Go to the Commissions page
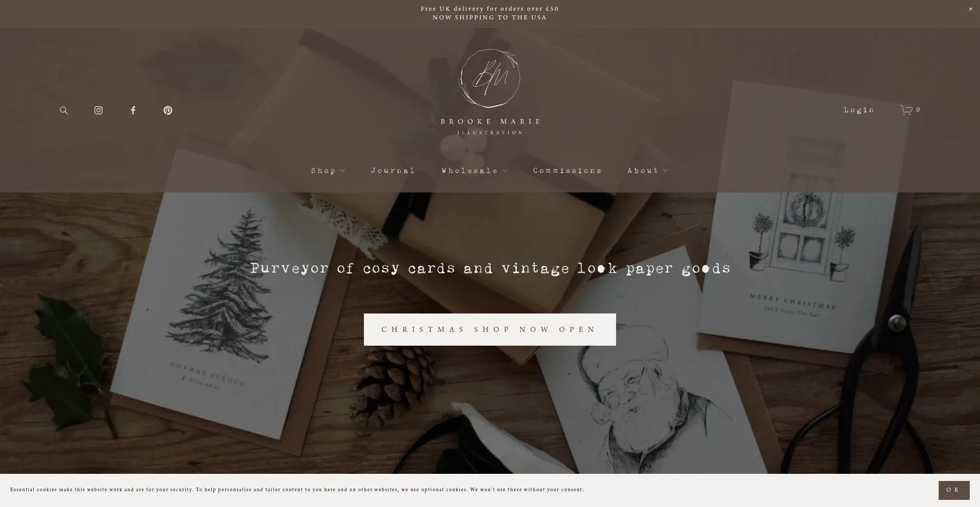Image resolution: width=980 pixels, height=507 pixels. click(x=568, y=171)
